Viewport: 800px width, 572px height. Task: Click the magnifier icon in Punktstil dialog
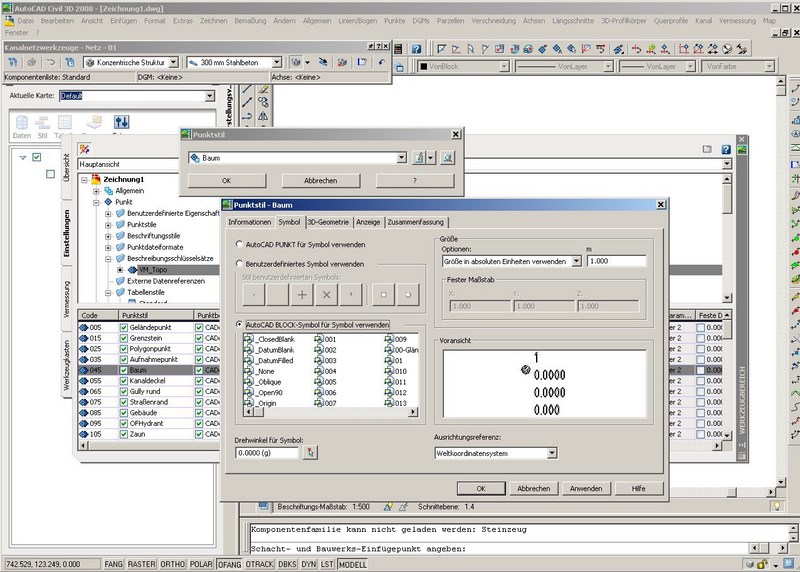coord(447,158)
